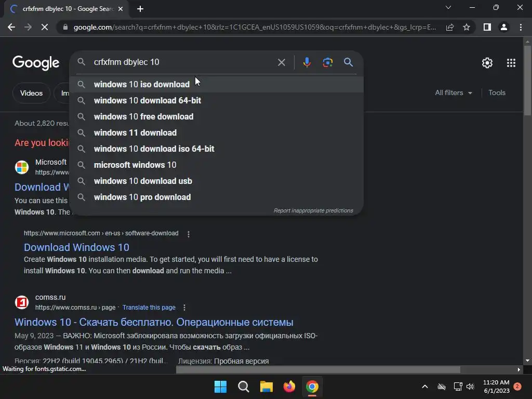Click the horizontal page scrollbar
Image resolution: width=532 pixels, height=399 pixels.
click(318, 369)
